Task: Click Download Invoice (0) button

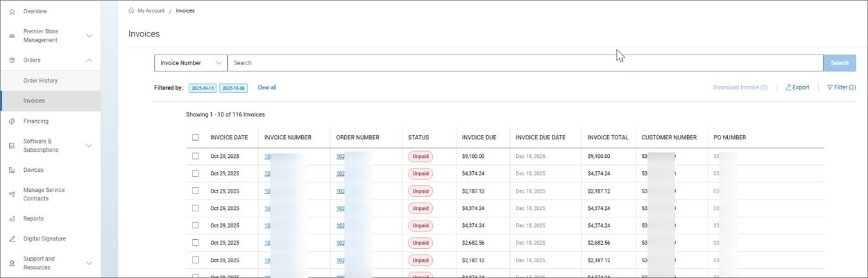Action: click(x=740, y=87)
